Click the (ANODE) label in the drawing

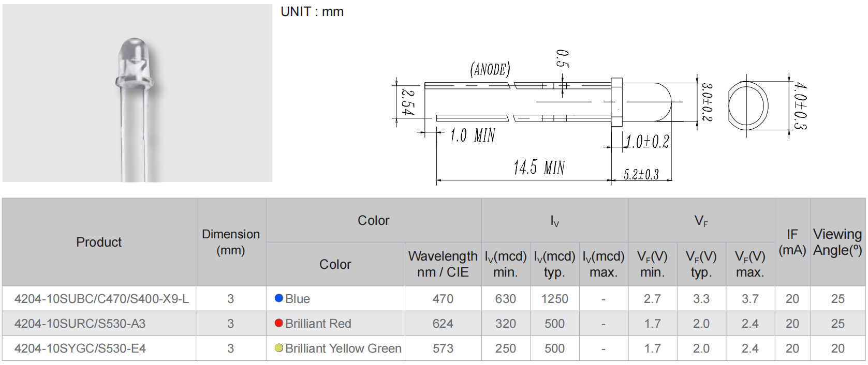[x=490, y=69]
